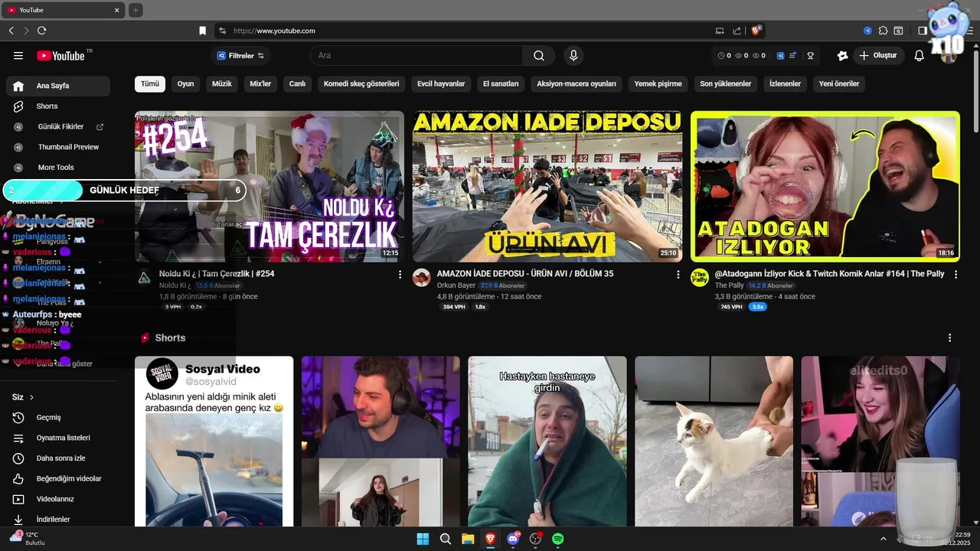Image resolution: width=980 pixels, height=551 pixels.
Task: Select Komedi skeç gösterileri chip
Action: (361, 84)
